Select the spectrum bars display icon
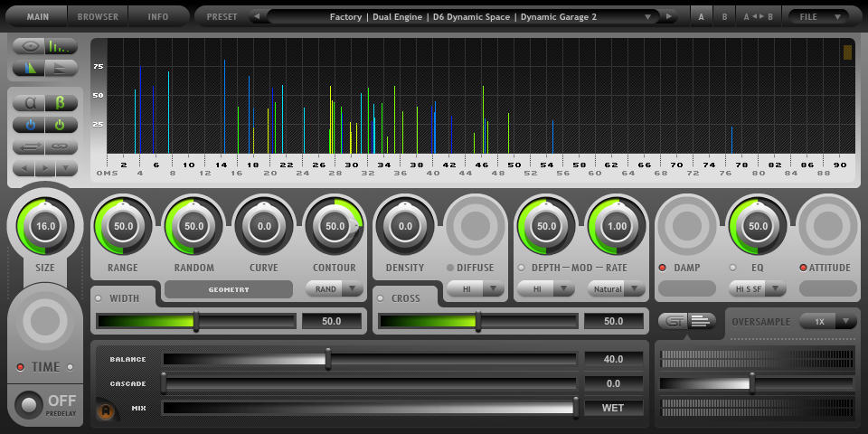This screenshot has height=434, width=868. click(61, 46)
